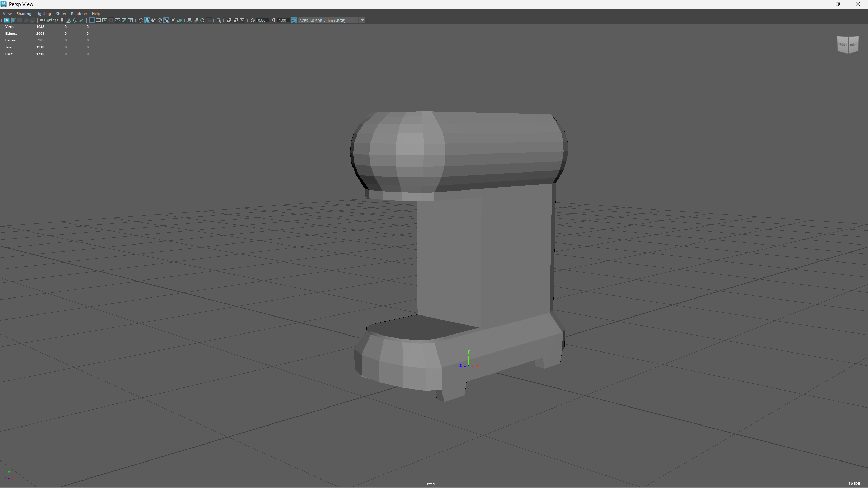The image size is (868, 488).
Task: Toggle the Resolution Gate icon
Action: click(x=105, y=20)
